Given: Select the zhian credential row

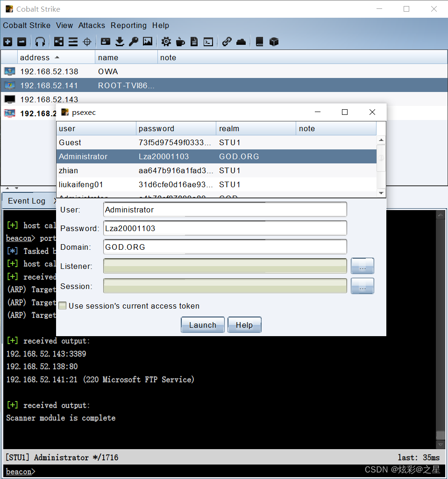Looking at the screenshot, I should [216, 170].
